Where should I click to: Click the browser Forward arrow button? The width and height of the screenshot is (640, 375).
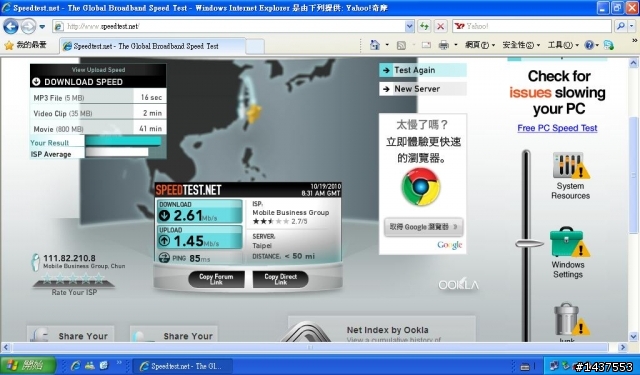click(28, 27)
